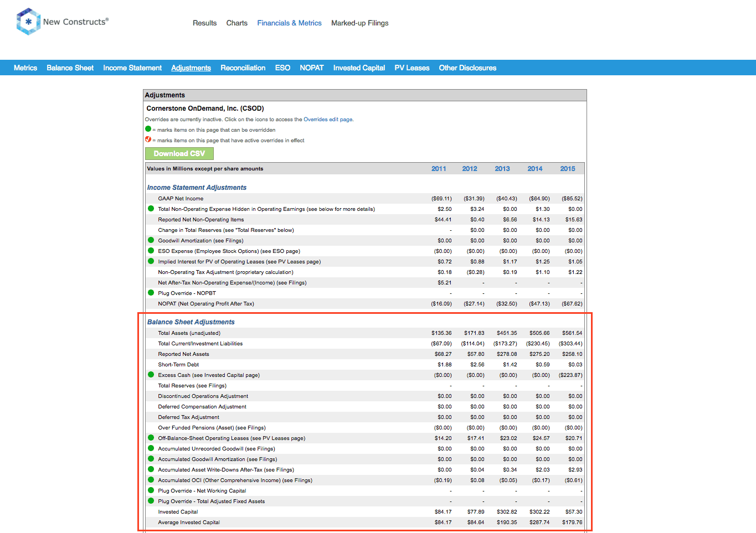Click green override dot for Total Non-Operating Expense Hidden
The width and height of the screenshot is (756, 533).
click(x=151, y=209)
